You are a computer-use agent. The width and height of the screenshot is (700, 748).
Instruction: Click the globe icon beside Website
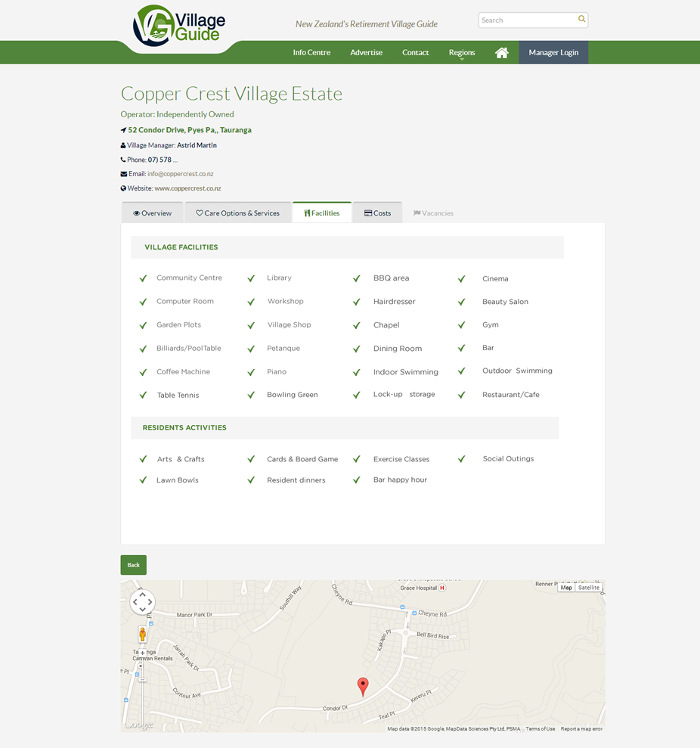(122, 188)
